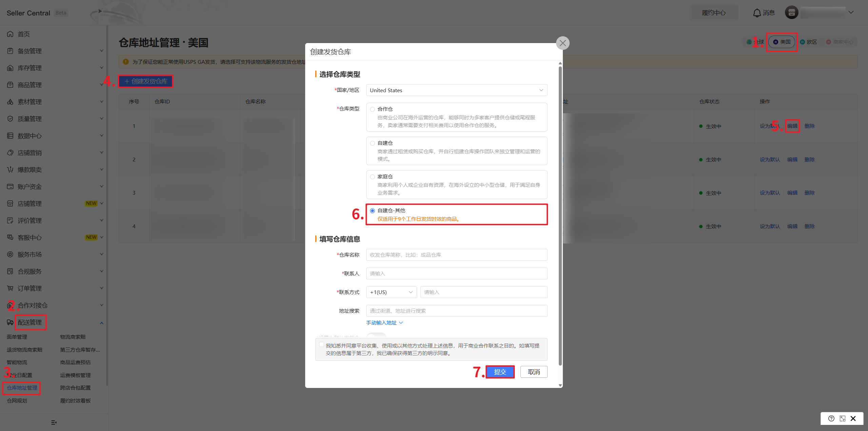The width and height of the screenshot is (868, 431).
Task: Click the 订单管理 cart icon
Action: pos(10,288)
